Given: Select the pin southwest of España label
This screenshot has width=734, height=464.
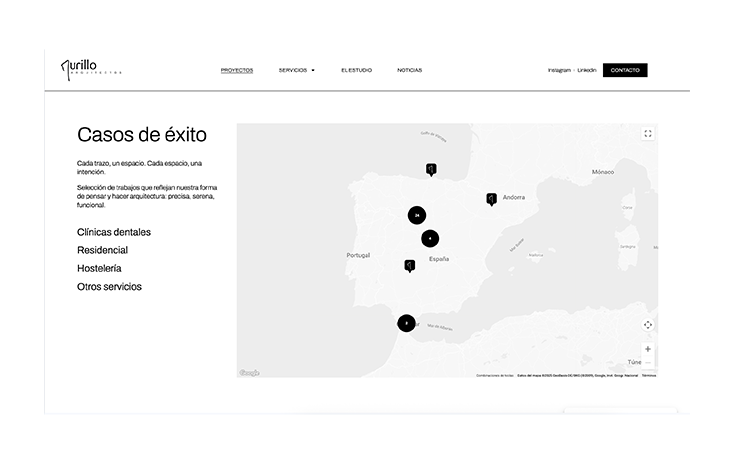Looking at the screenshot, I should (410, 266).
